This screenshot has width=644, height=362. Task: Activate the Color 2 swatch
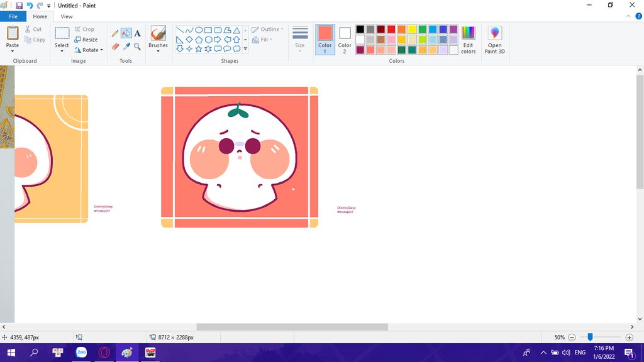pyautogui.click(x=345, y=40)
